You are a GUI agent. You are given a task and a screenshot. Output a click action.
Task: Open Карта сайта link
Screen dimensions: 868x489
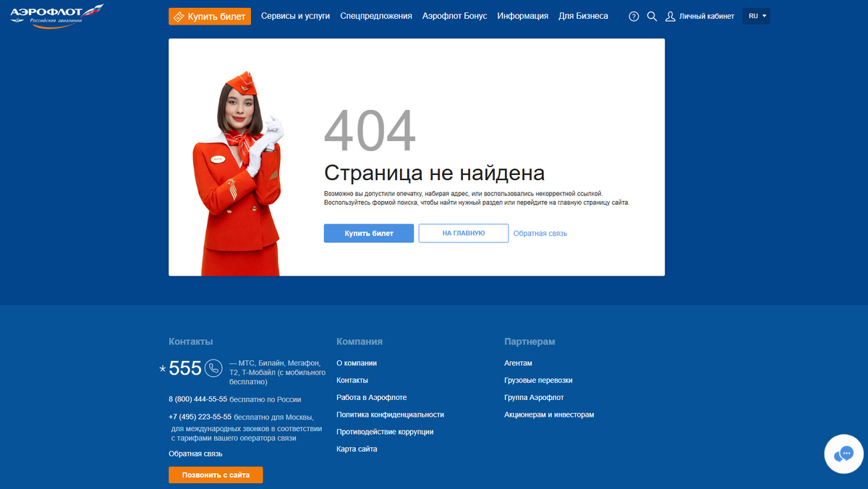pos(357,449)
